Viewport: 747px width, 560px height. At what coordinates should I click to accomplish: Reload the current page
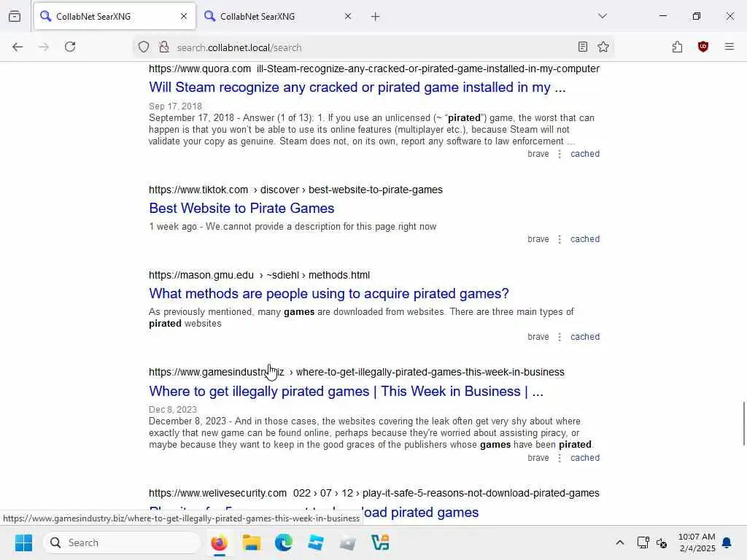point(70,47)
